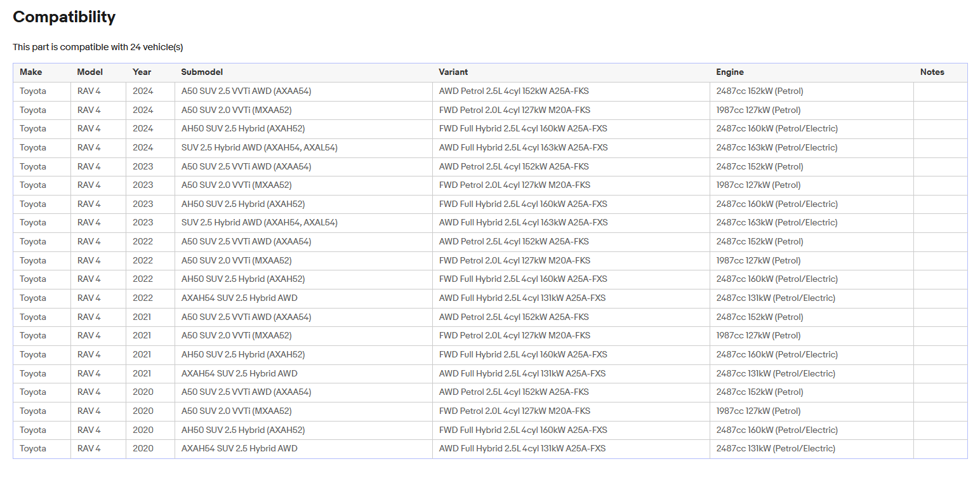This screenshot has height=492, width=980.
Task: Click the 2022 '2487cc 131kW (Petrol/Electric)' engine cell
Action: click(812, 298)
